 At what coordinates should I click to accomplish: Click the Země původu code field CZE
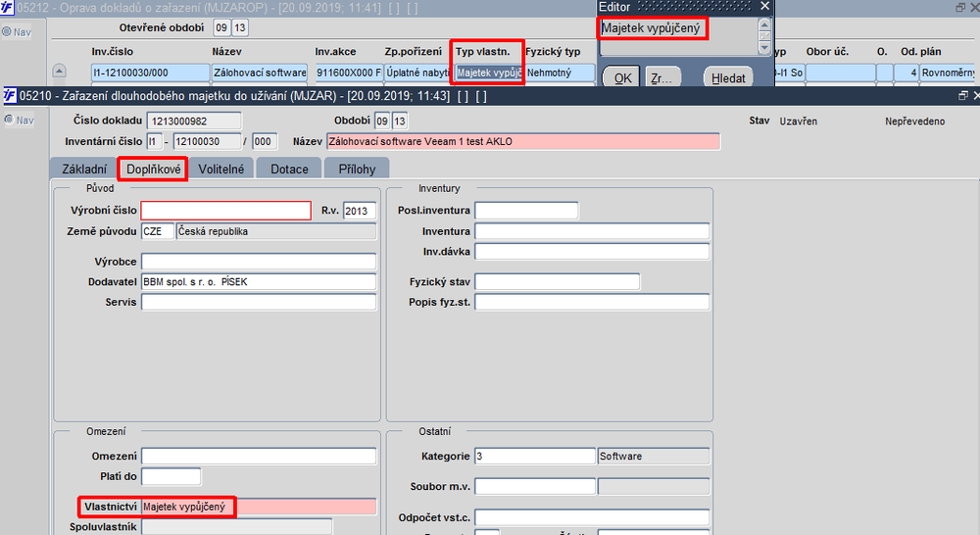[157, 231]
